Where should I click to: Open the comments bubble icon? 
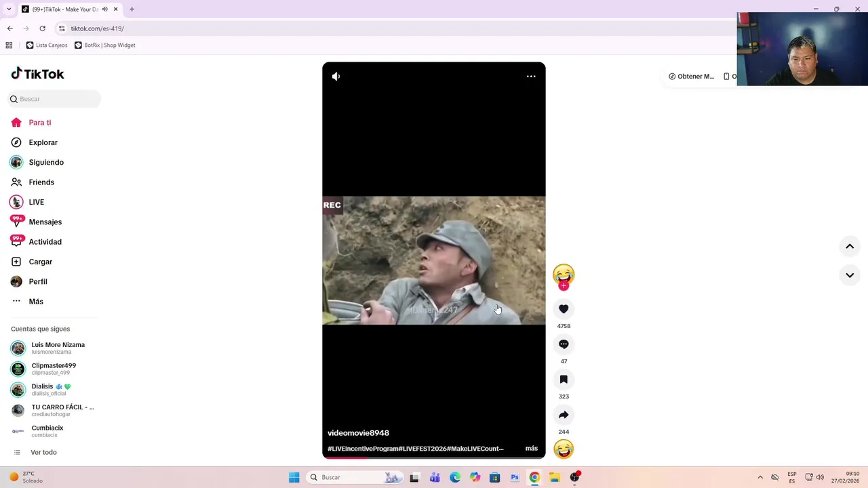564,344
